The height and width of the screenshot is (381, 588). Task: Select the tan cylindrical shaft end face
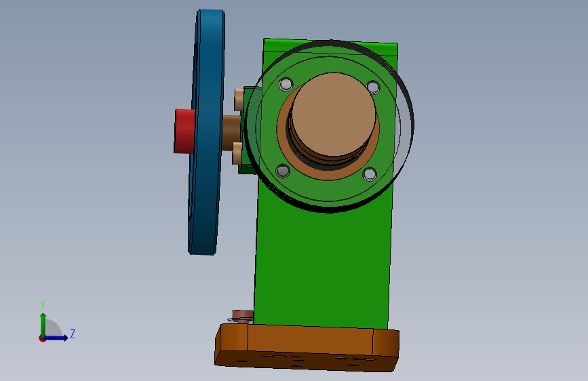coord(334,114)
